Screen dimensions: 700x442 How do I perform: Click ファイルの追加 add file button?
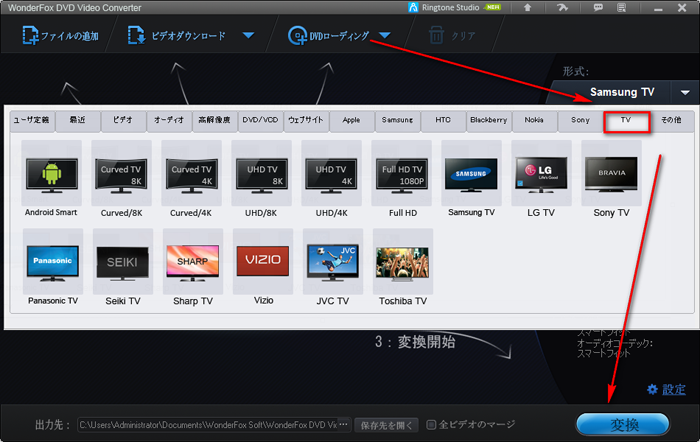[60, 36]
